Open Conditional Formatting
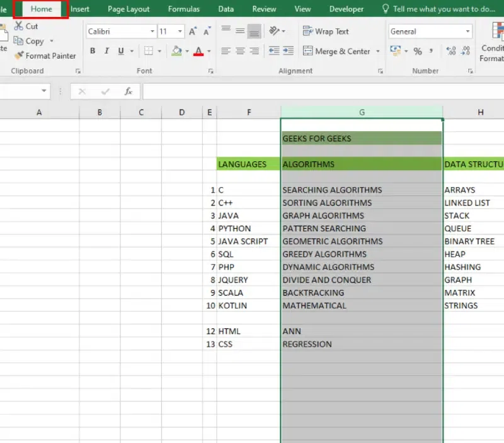The width and height of the screenshot is (504, 443). click(492, 41)
